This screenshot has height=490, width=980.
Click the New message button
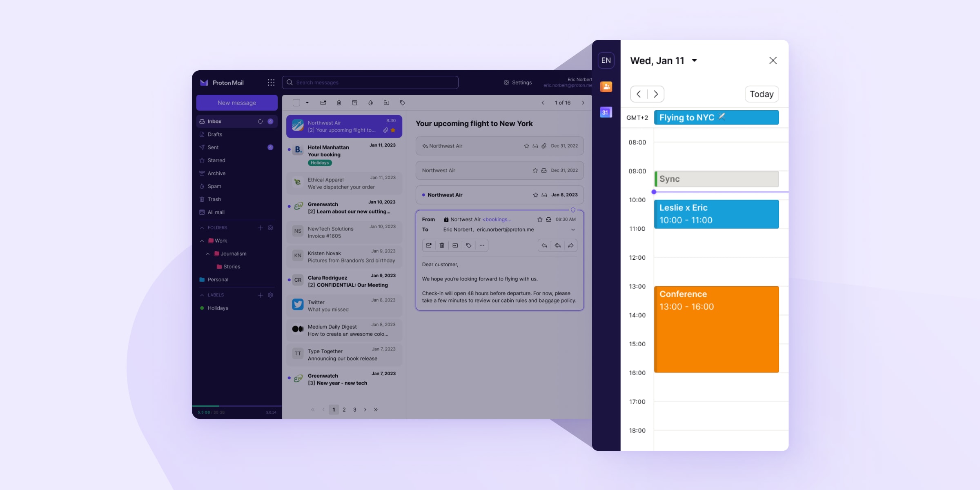point(237,103)
